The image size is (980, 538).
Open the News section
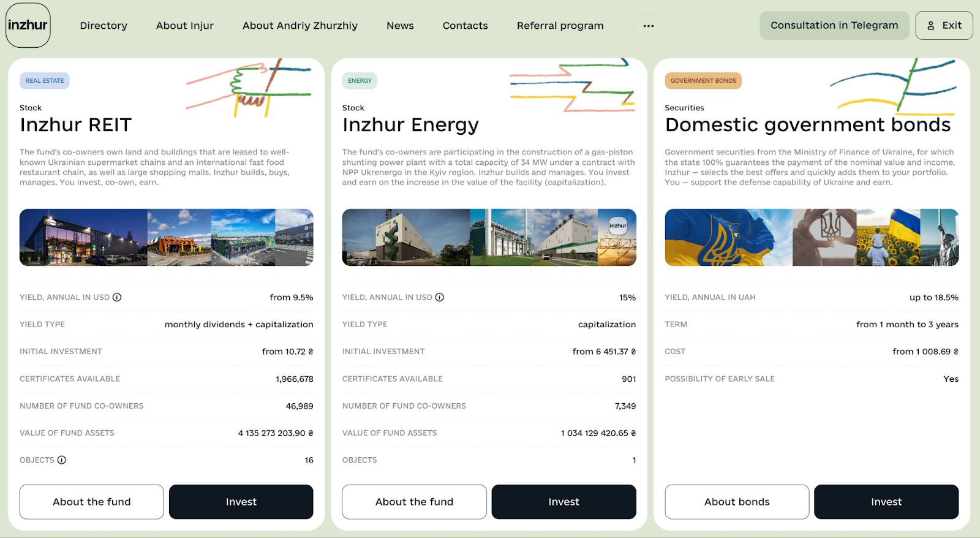click(400, 26)
